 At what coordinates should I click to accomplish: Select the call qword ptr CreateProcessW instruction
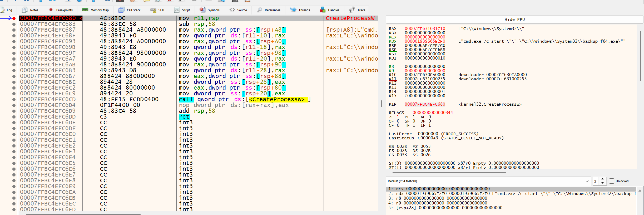(245, 99)
